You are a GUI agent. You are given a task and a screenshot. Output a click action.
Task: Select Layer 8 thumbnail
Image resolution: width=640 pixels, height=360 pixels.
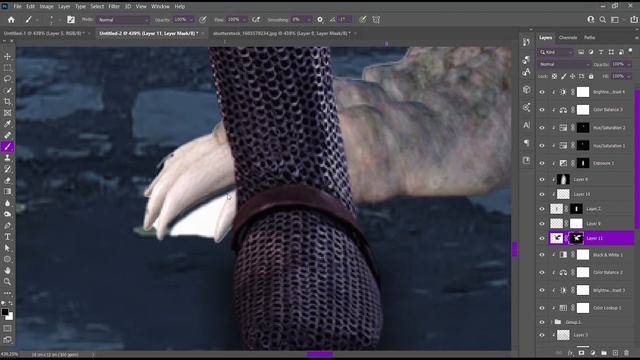coord(563,179)
